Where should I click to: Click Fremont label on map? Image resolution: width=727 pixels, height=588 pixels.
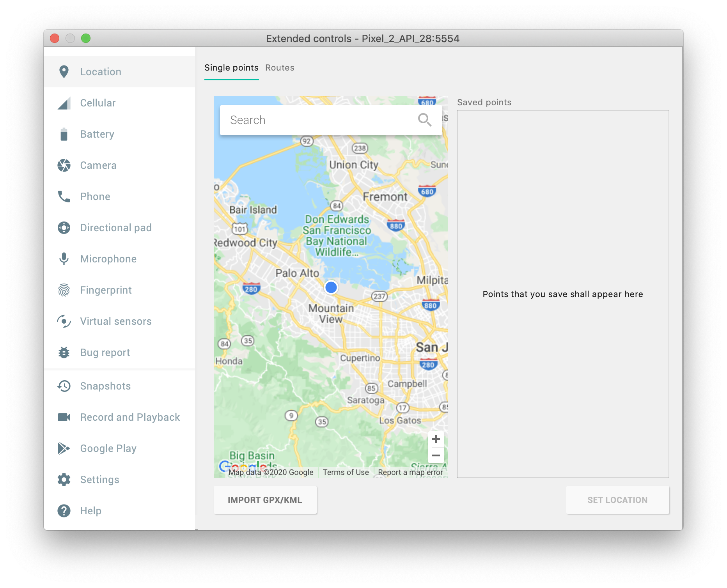point(385,197)
